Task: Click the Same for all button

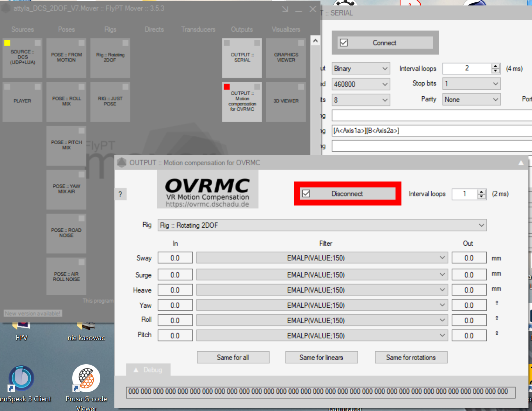Action: coord(233,357)
